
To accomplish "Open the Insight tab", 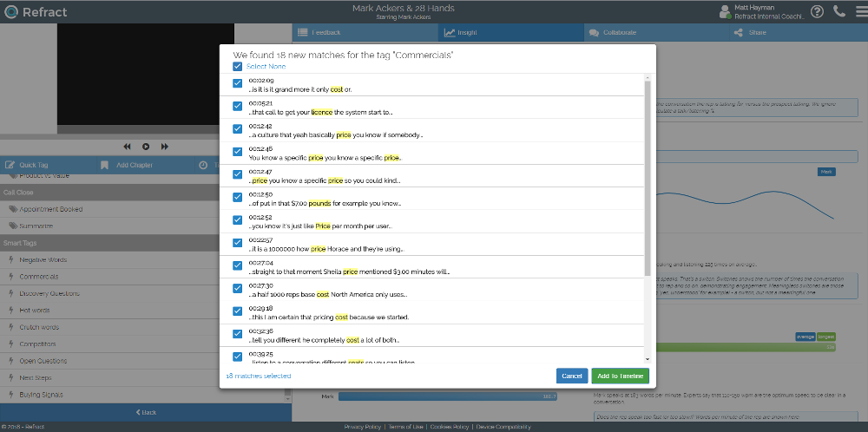I will coord(511,32).
